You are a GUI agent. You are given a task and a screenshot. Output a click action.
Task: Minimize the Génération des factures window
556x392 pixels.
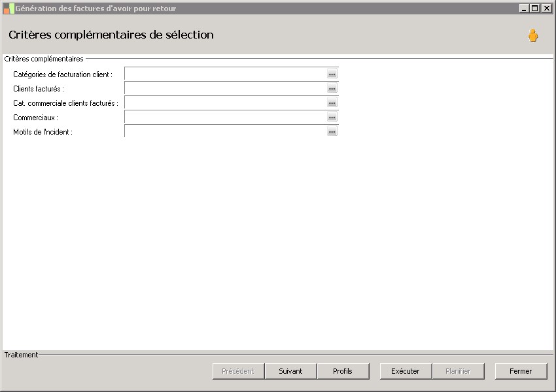tap(524, 8)
